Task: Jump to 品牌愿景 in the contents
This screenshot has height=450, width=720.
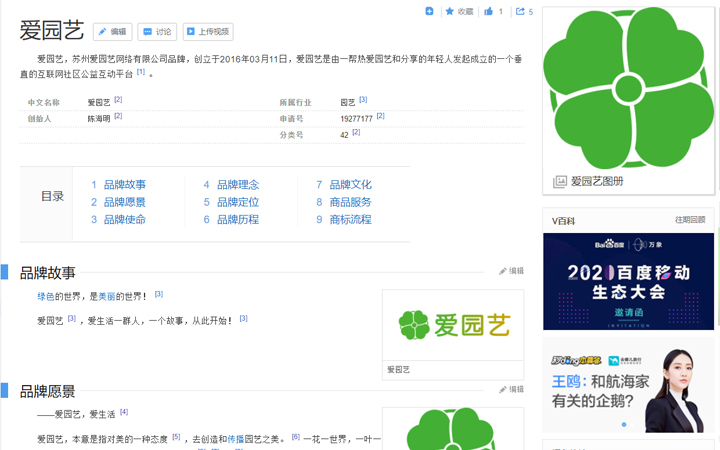Action: (124, 202)
